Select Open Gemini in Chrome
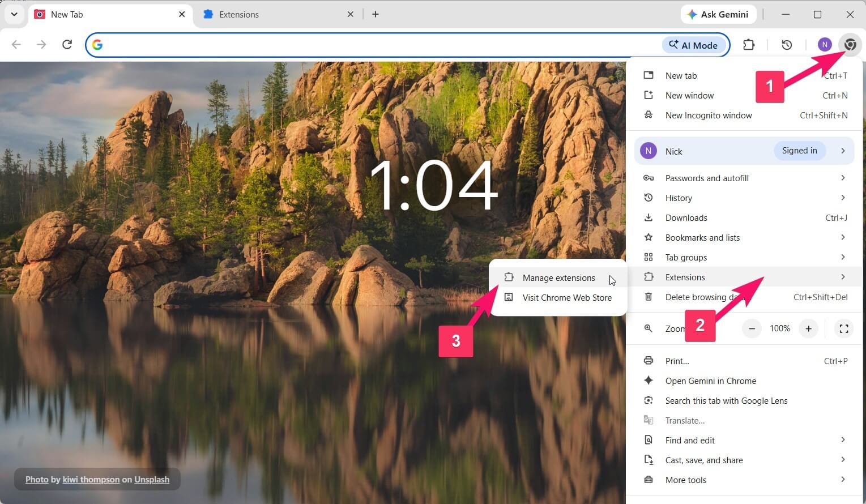The width and height of the screenshot is (866, 504). [744, 381]
